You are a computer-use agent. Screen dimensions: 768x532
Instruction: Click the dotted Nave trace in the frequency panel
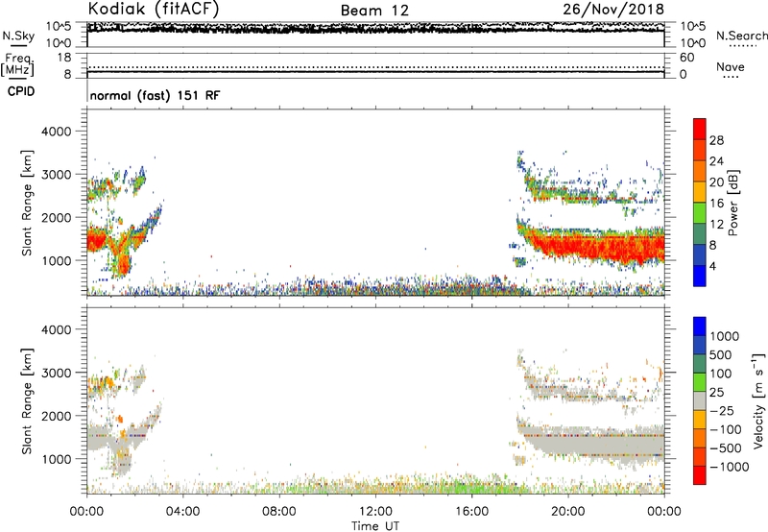coord(375,67)
